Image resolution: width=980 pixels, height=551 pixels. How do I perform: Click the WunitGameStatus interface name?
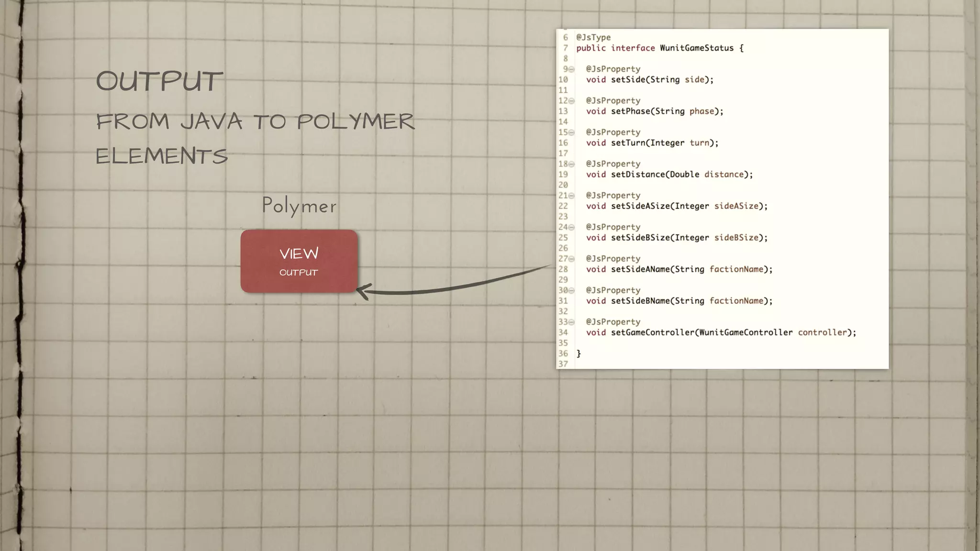[x=696, y=48]
